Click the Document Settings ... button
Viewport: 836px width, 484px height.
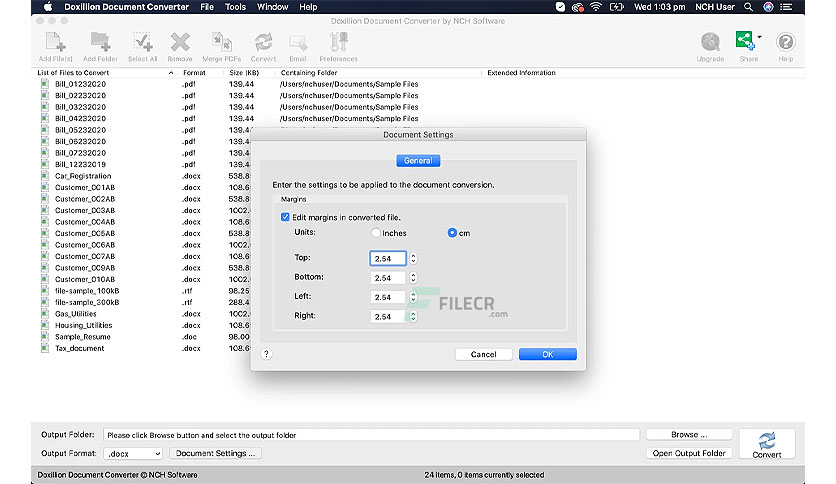[x=215, y=453]
